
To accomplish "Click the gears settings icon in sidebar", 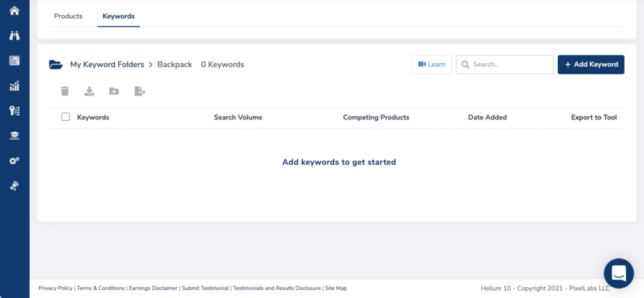I will 14,161.
